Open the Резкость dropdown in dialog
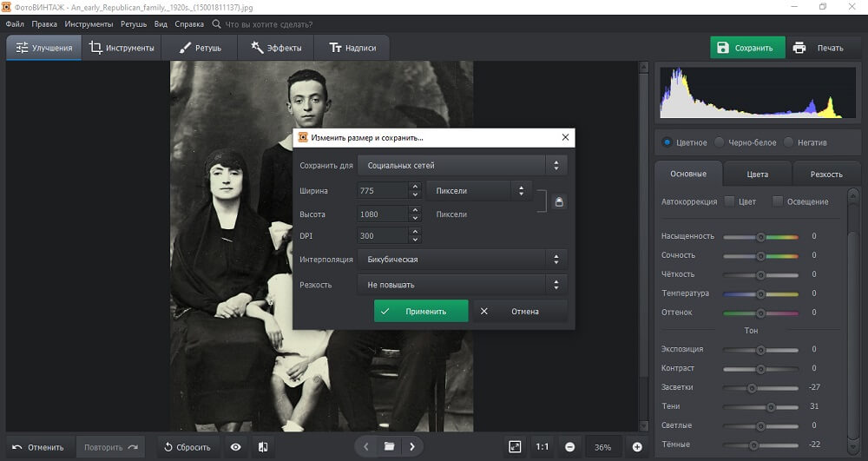This screenshot has width=868, height=461. [x=462, y=284]
